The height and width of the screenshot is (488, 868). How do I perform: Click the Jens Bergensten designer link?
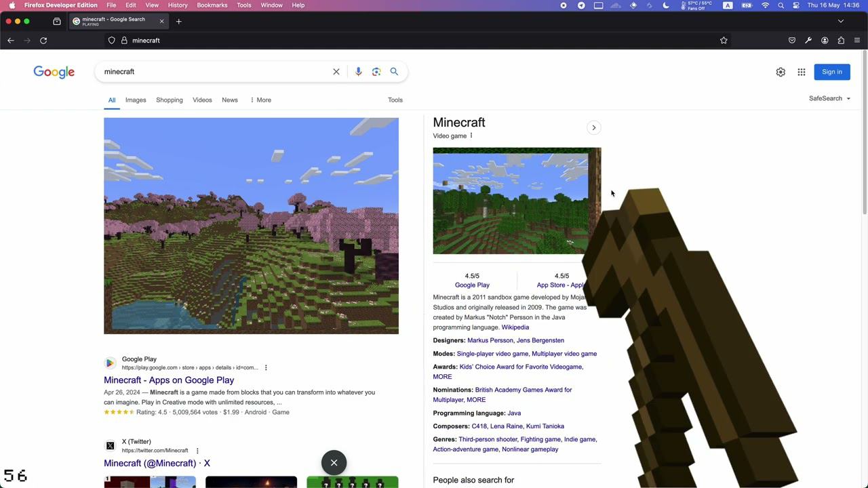pos(540,340)
